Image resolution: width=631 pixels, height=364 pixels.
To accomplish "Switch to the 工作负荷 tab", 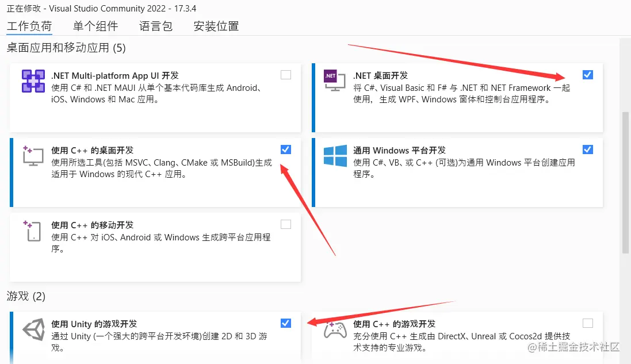I will (x=29, y=26).
